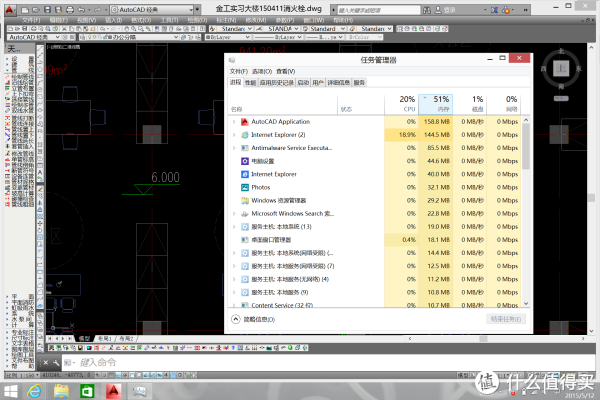600x400 pixels.
Task: Expand the Microsoft Windows Search row
Action: coord(234,214)
